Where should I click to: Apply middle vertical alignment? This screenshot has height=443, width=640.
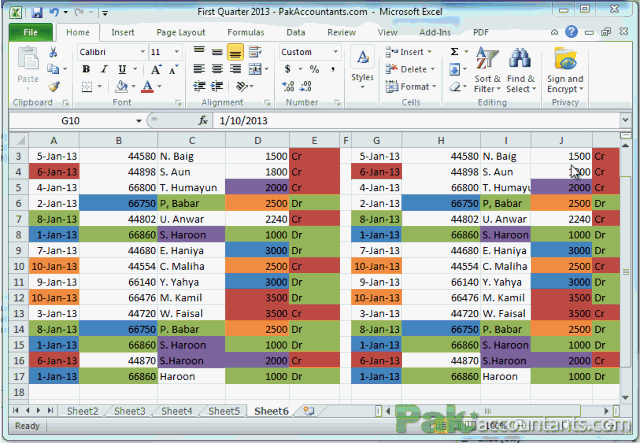(217, 51)
